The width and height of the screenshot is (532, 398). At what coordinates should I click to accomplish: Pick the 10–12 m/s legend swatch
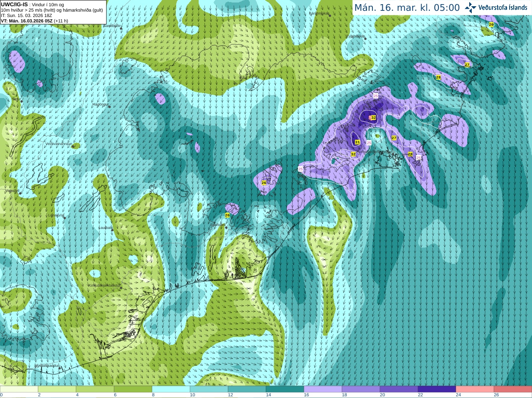pyautogui.click(x=209, y=389)
